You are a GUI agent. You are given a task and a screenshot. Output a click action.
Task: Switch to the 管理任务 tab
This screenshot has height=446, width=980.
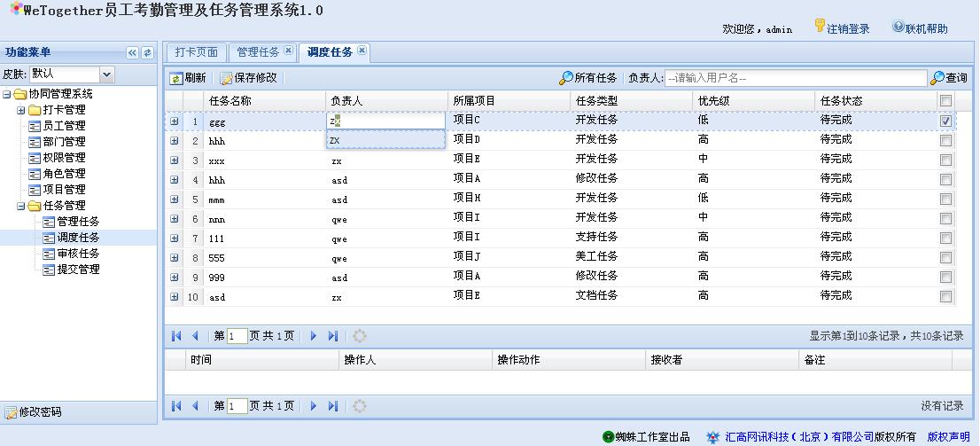[x=258, y=52]
